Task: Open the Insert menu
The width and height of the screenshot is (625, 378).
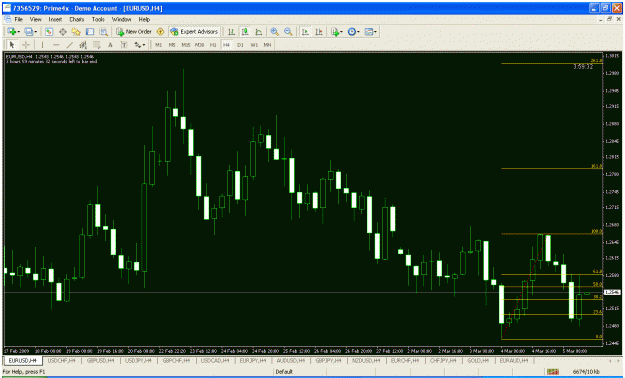Action: click(55, 19)
